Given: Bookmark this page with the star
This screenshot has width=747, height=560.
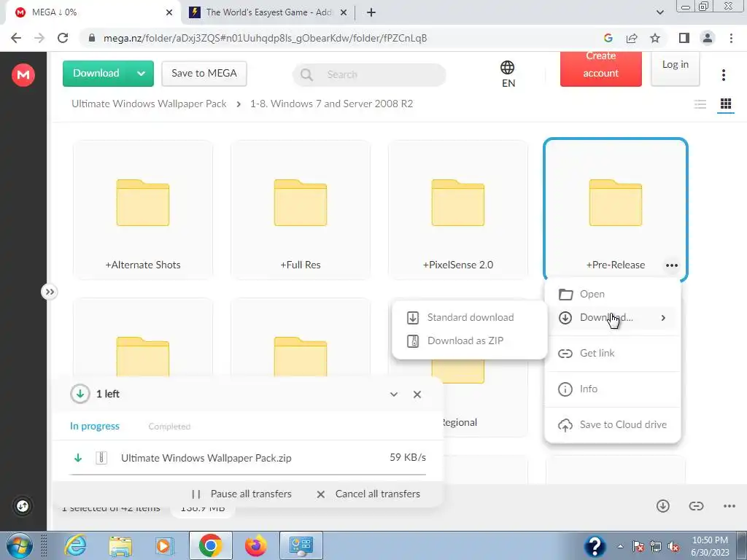Looking at the screenshot, I should [655, 38].
